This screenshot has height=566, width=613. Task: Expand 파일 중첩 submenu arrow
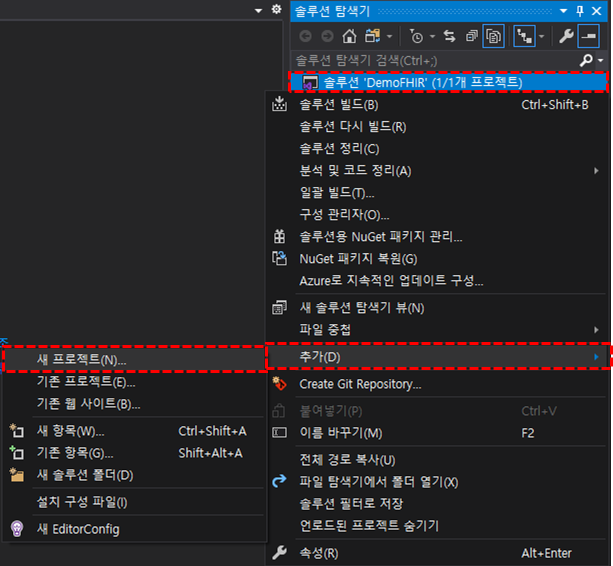pos(596,330)
